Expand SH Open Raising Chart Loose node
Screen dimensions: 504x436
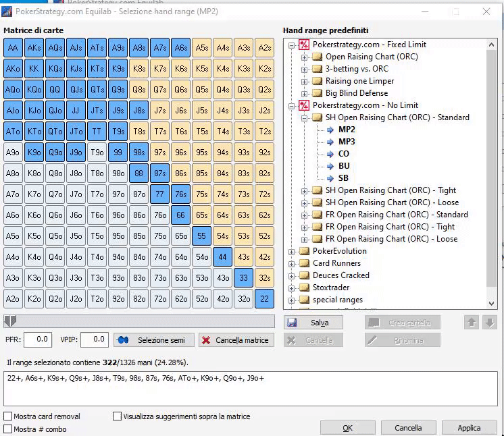tap(304, 203)
